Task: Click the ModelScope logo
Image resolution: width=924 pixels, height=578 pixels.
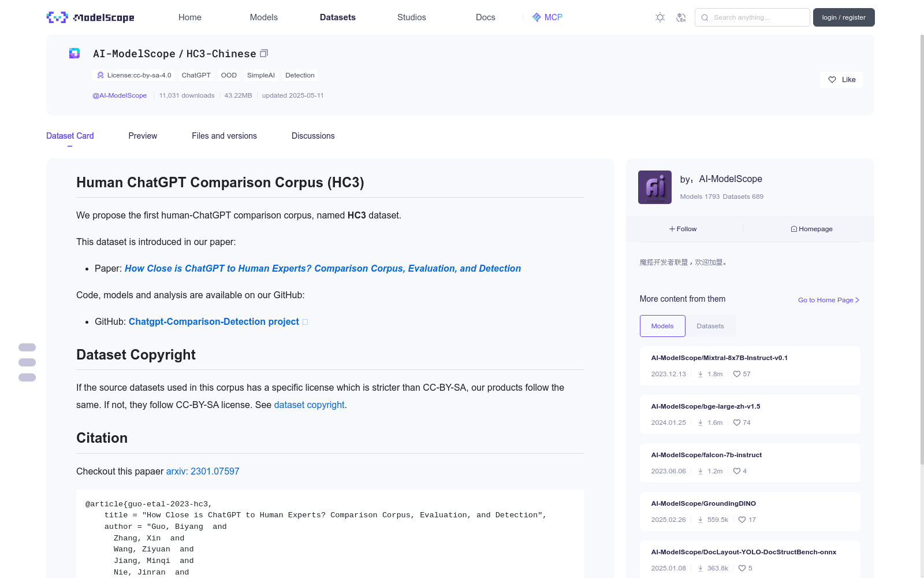Action: pyautogui.click(x=91, y=17)
